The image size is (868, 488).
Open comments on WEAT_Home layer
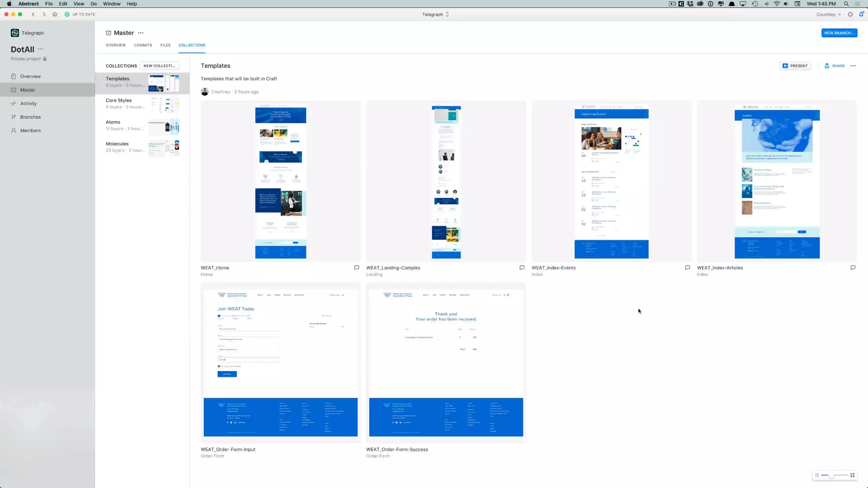[356, 268]
